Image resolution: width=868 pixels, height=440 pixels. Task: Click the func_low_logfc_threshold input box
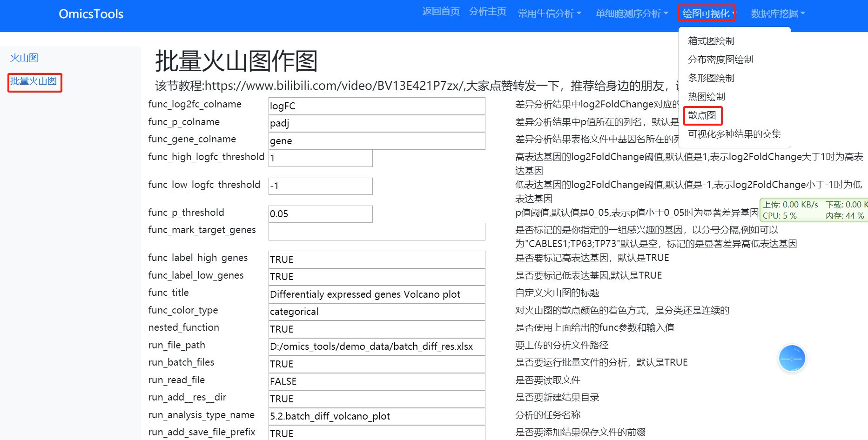320,186
